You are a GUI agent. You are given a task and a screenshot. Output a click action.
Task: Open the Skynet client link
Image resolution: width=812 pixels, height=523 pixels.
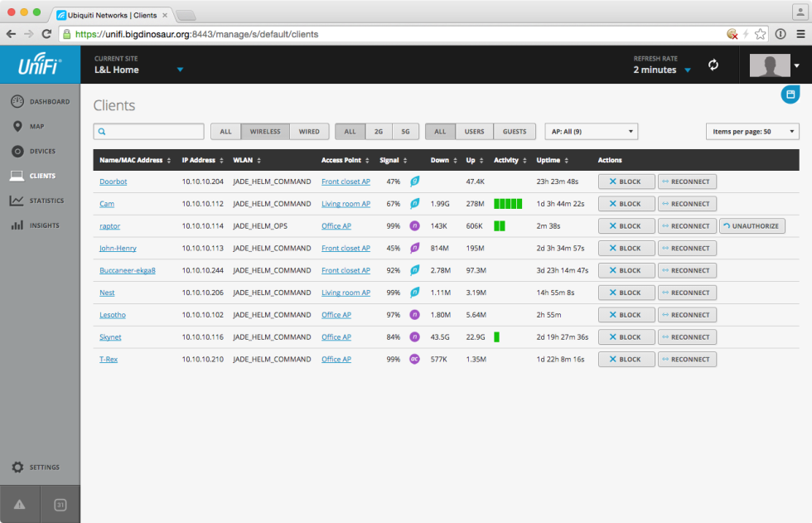pyautogui.click(x=110, y=337)
